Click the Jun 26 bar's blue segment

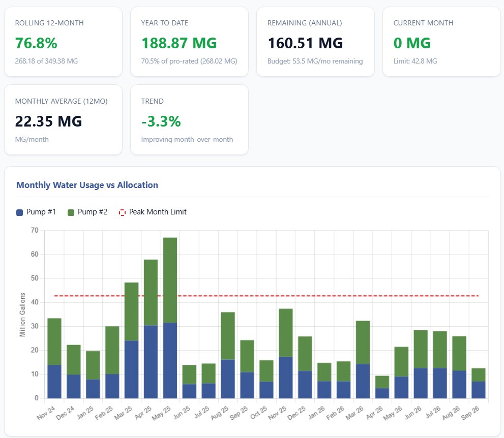tap(421, 383)
